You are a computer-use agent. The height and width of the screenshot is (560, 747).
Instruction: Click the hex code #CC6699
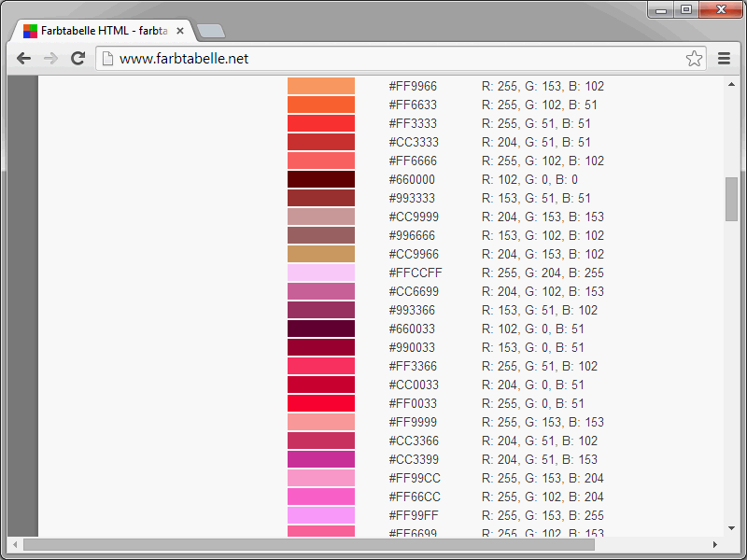414,291
